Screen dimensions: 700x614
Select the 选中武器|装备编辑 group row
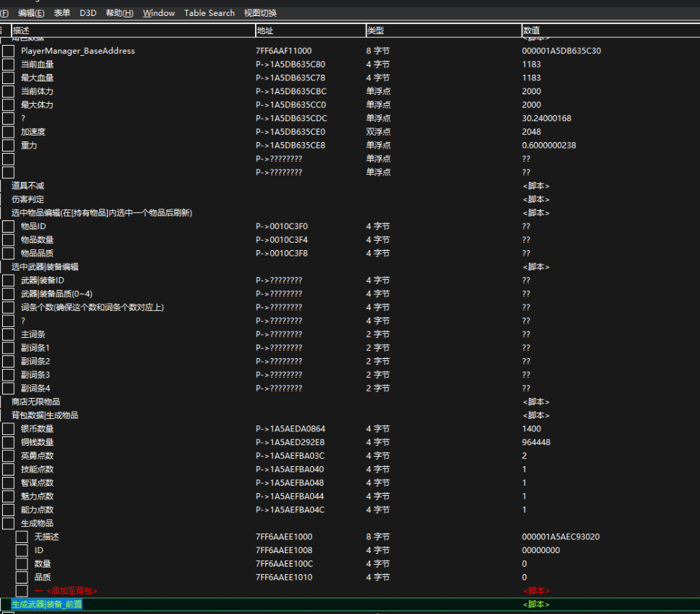(x=45, y=267)
